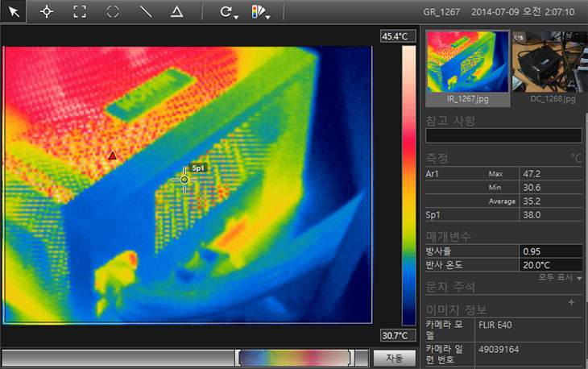Viewport: 588px width, 369px height.
Task: Click the 참고 사항 notes input field
Action: tap(503, 135)
